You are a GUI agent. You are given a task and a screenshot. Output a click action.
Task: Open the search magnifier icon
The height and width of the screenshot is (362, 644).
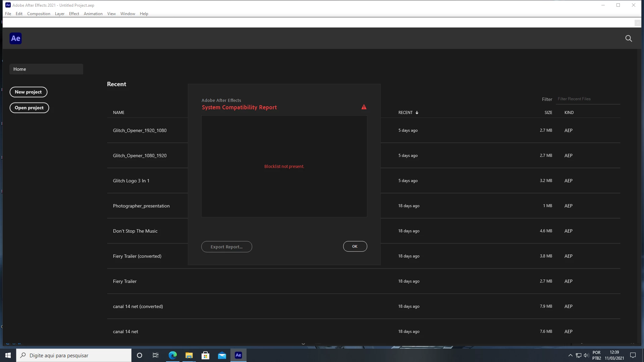[x=629, y=39]
